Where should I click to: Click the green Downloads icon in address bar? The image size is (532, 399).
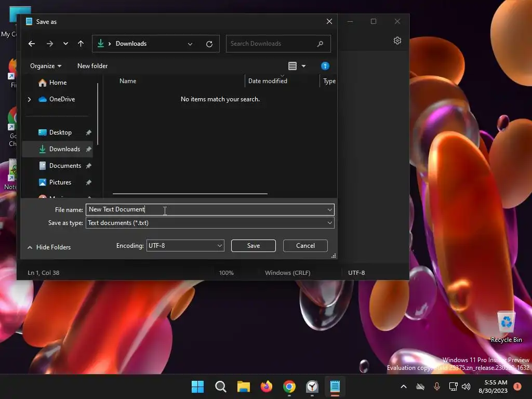(x=100, y=44)
